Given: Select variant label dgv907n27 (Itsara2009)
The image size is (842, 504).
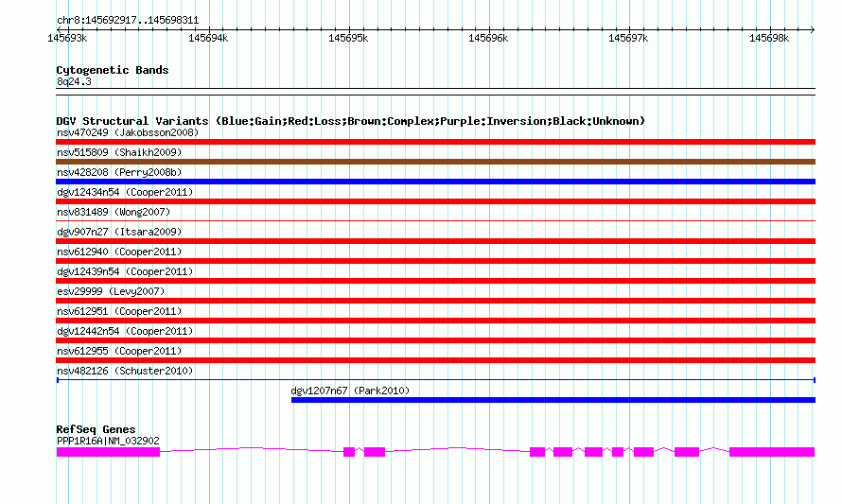Looking at the screenshot, I should (x=119, y=232).
